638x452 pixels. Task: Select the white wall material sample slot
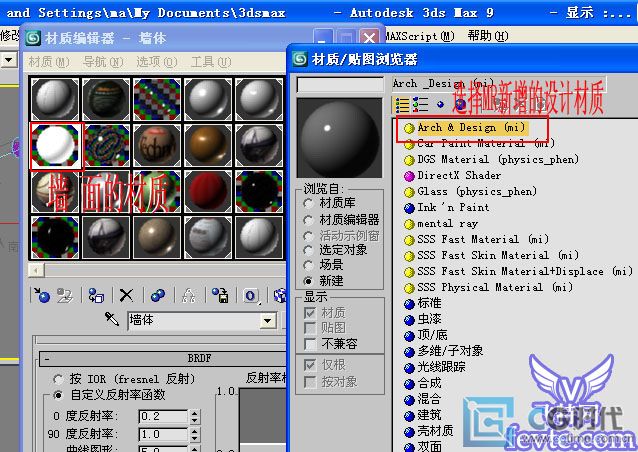(55, 145)
